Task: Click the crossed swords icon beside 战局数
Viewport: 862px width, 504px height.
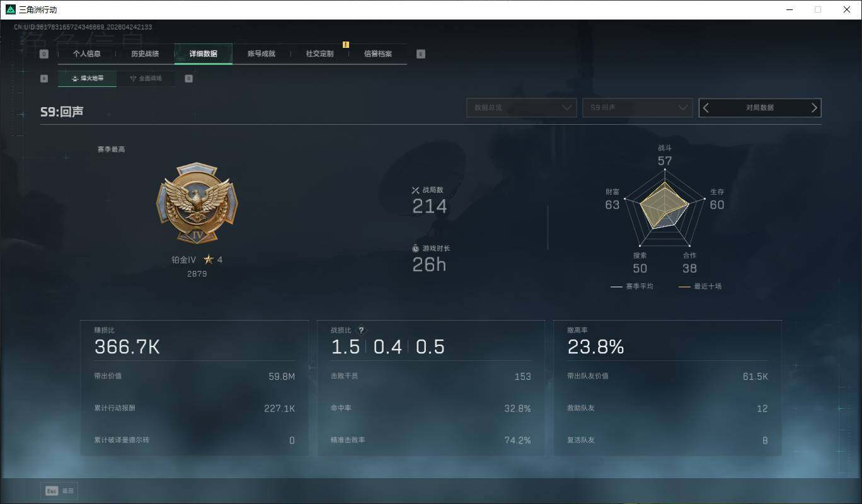Action: click(x=416, y=190)
